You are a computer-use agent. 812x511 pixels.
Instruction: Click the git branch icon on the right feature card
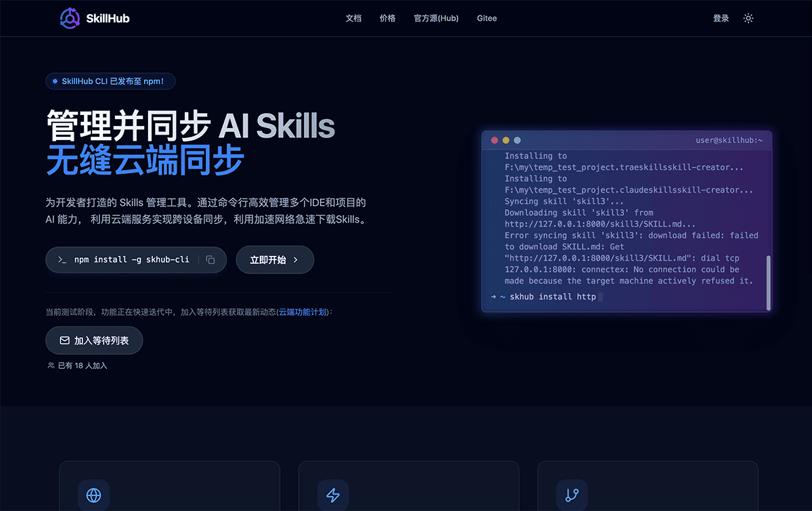pos(572,495)
